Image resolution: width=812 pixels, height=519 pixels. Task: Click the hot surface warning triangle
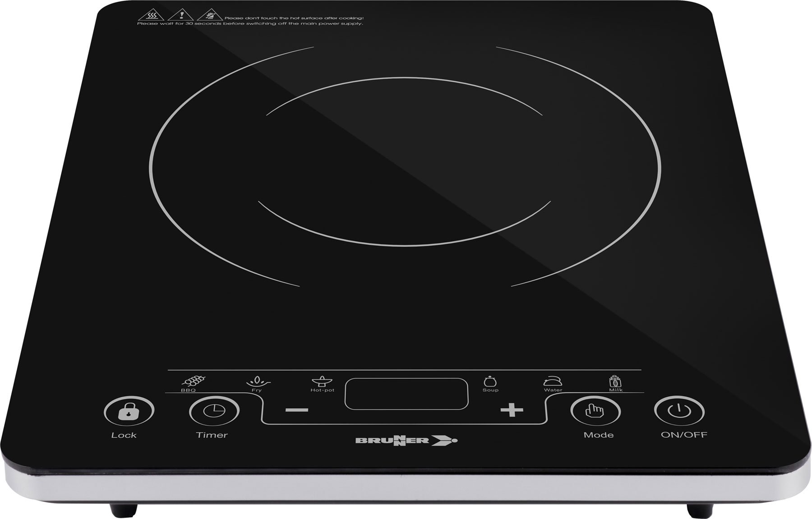coord(145,15)
